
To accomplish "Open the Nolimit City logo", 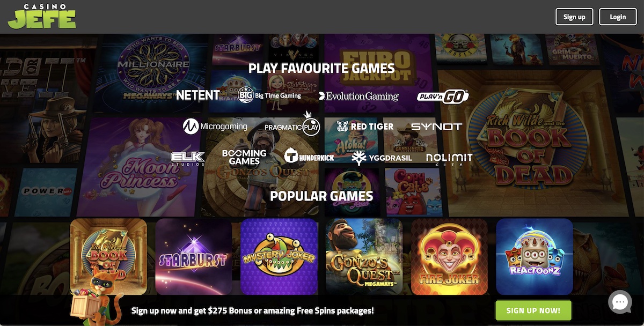I will 449,159.
